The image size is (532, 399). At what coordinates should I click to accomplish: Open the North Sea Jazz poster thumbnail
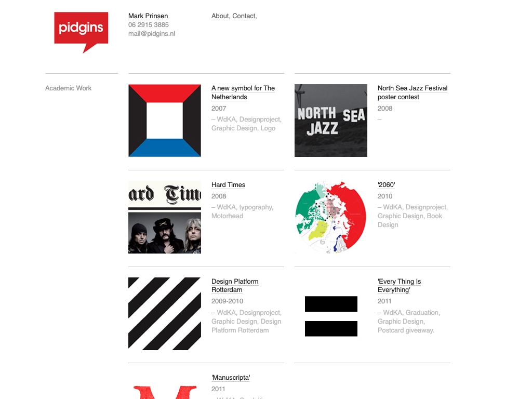click(331, 121)
